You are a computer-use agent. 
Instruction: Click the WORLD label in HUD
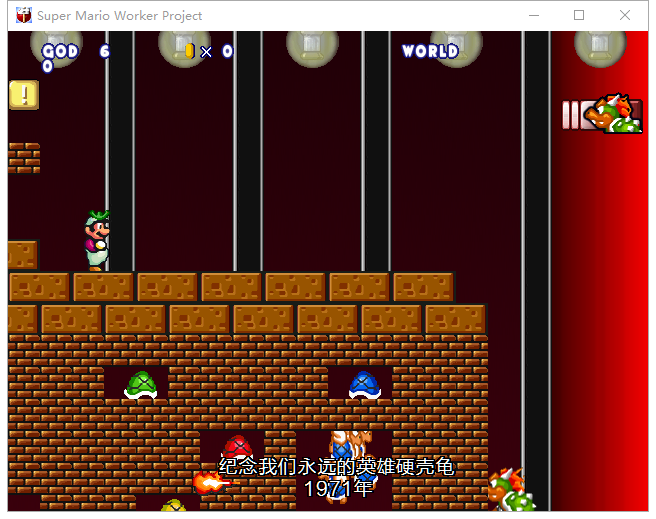(430, 51)
